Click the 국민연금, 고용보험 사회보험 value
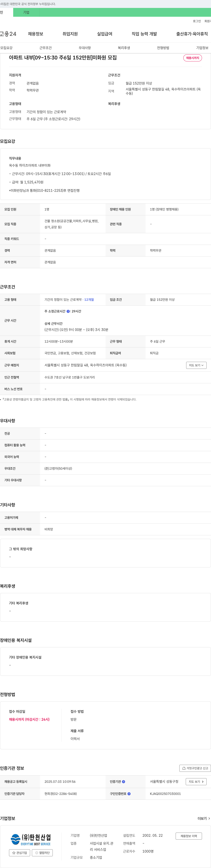211x868 pixels. coord(70,353)
